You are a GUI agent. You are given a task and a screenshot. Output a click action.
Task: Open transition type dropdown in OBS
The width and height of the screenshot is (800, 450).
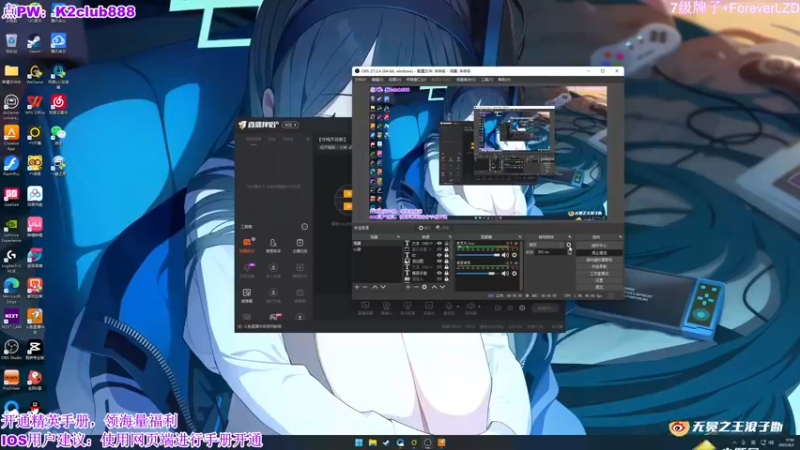point(545,245)
